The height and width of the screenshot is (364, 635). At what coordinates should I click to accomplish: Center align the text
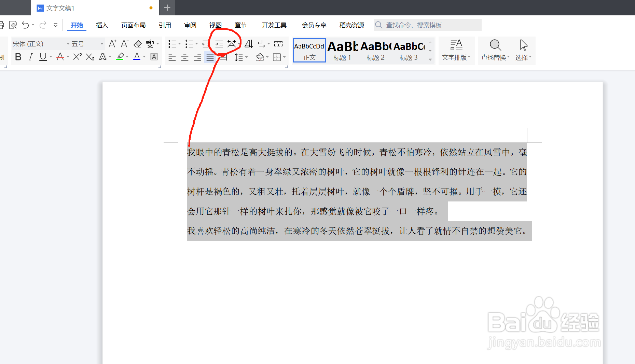pos(185,57)
